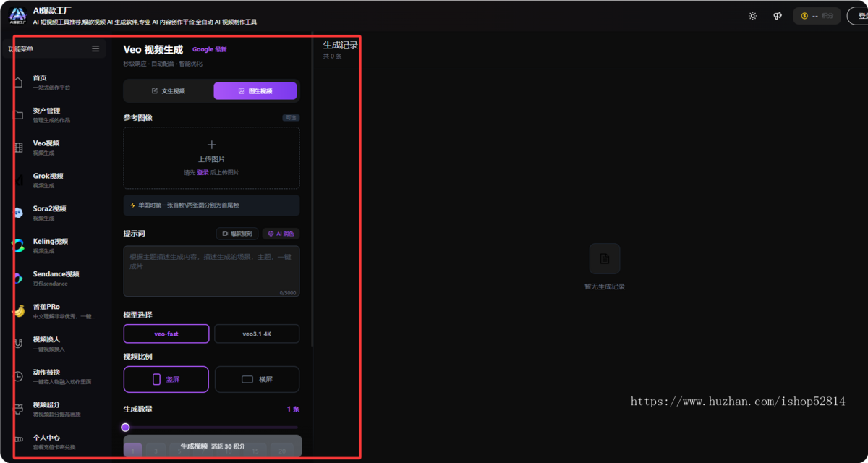Screen dimensions: 868x463
Task: Click the Sendance视频 colorful logo icon
Action: (18, 279)
